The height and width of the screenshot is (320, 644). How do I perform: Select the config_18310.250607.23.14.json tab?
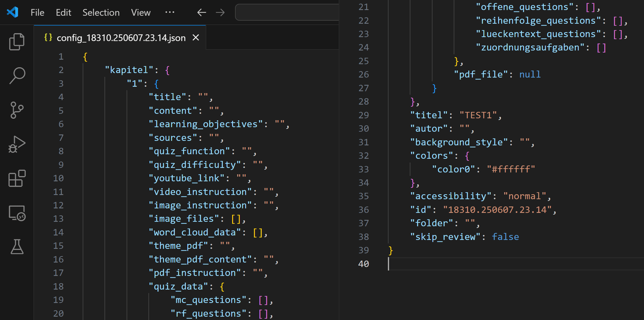tap(120, 37)
